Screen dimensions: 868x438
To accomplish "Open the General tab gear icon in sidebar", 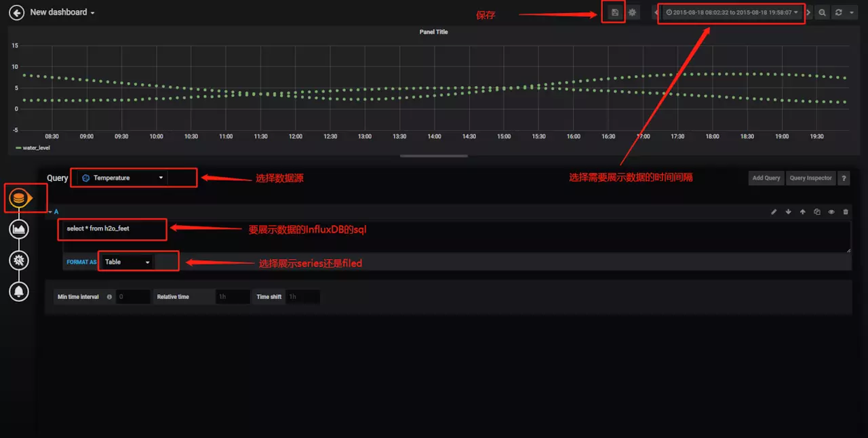I will [19, 260].
